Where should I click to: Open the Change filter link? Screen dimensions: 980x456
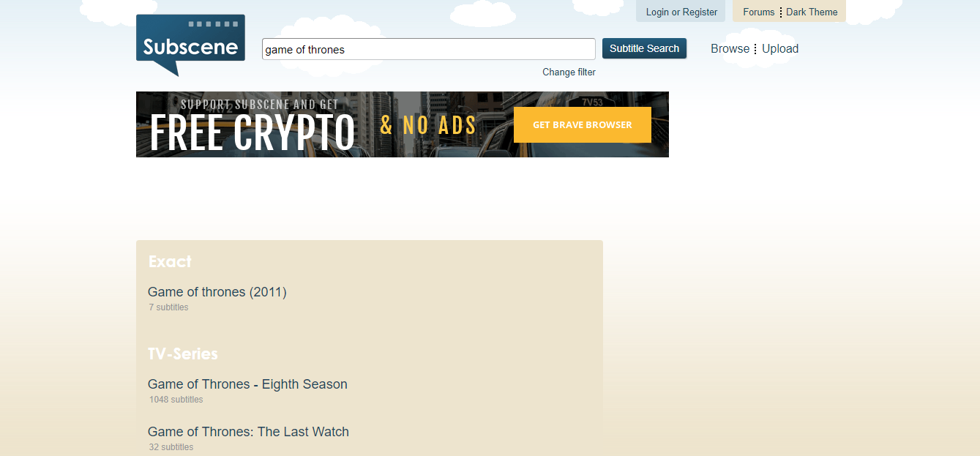(x=569, y=72)
